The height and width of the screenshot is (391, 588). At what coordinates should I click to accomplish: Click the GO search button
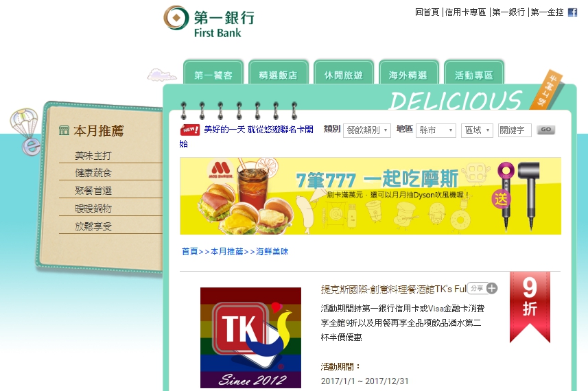tap(545, 130)
